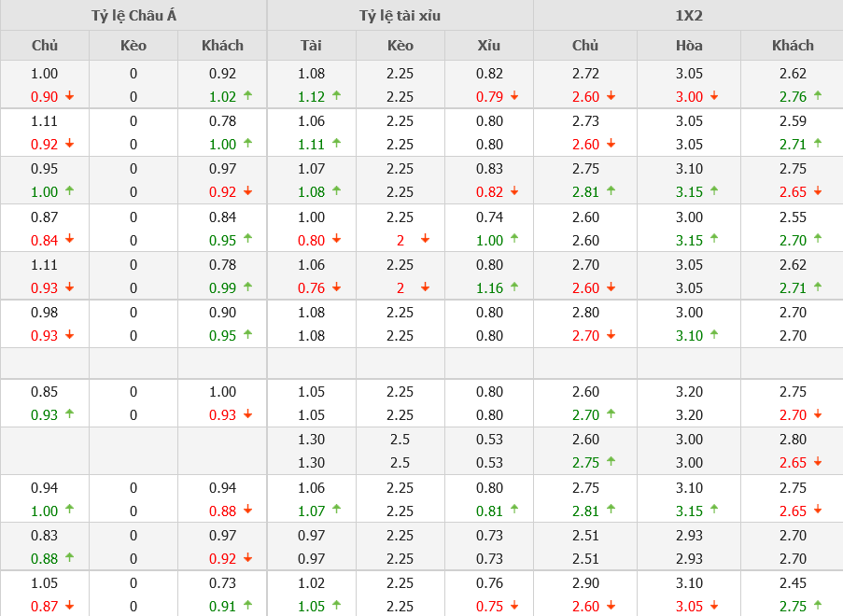This screenshot has width=843, height=616.
Task: Click the green up arrow beside 0.81
Action: pos(514,511)
